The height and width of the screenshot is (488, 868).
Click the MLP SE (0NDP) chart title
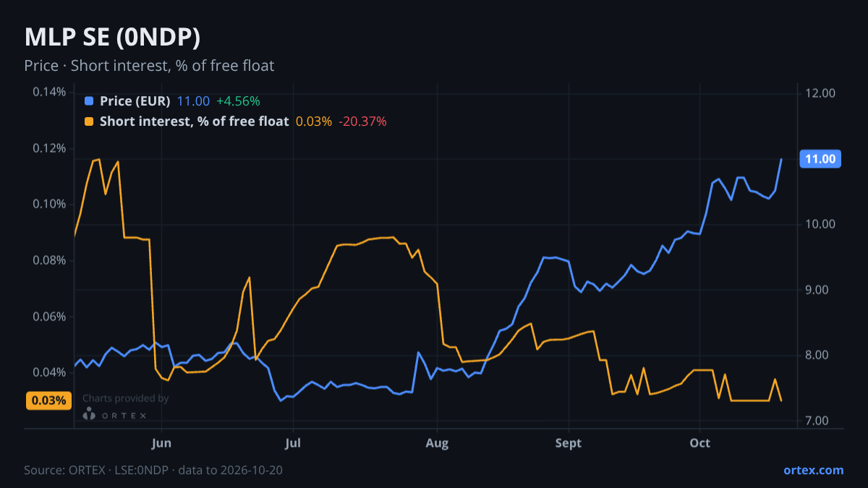pos(112,37)
